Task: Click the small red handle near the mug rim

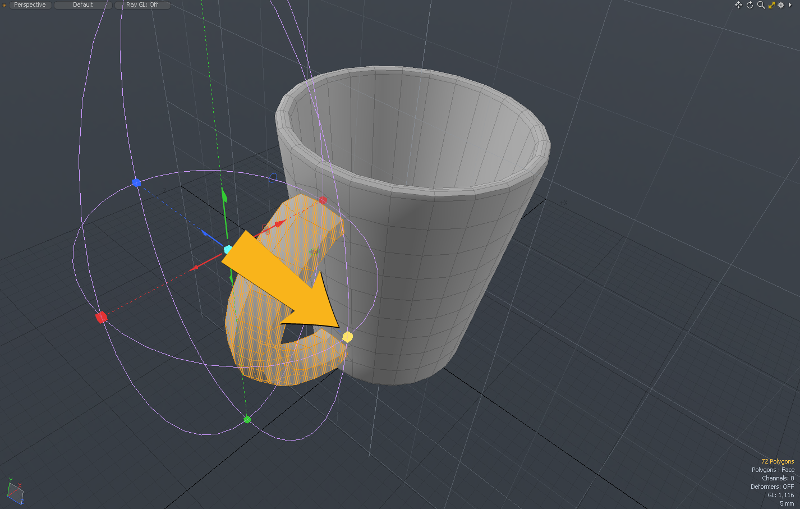Action: [322, 200]
